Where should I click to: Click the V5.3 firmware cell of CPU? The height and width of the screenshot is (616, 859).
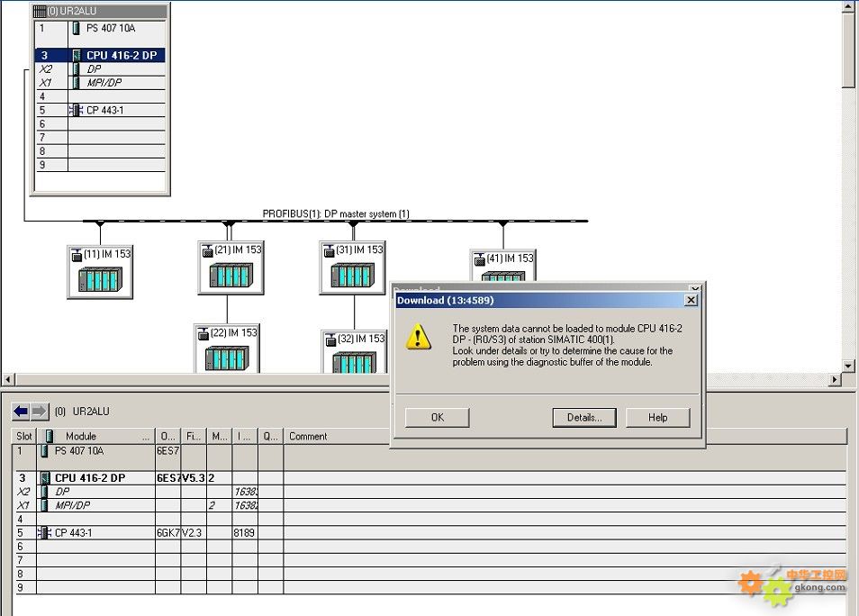[x=193, y=478]
